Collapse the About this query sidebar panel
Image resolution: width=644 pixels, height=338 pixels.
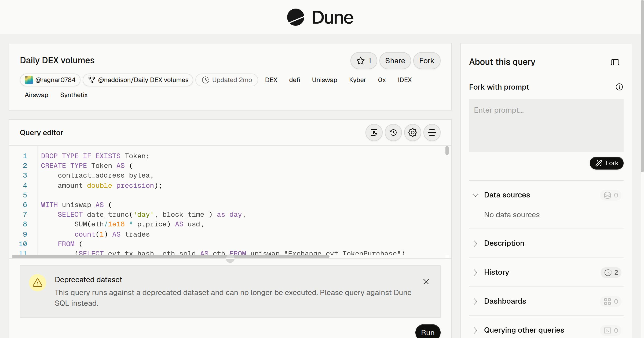click(x=615, y=62)
